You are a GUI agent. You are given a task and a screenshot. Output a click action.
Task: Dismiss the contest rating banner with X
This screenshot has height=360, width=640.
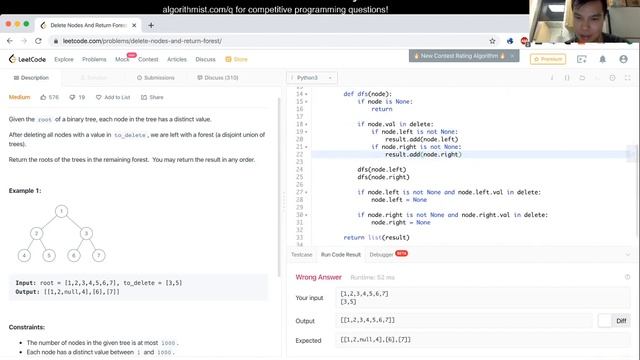[512, 56]
